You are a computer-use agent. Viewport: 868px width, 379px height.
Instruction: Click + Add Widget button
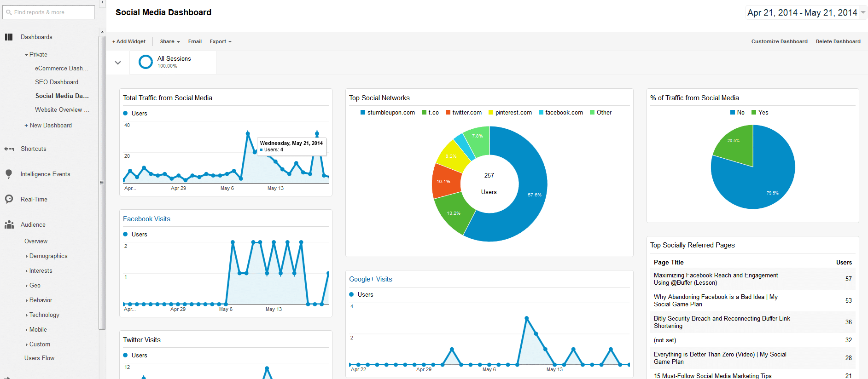(129, 41)
